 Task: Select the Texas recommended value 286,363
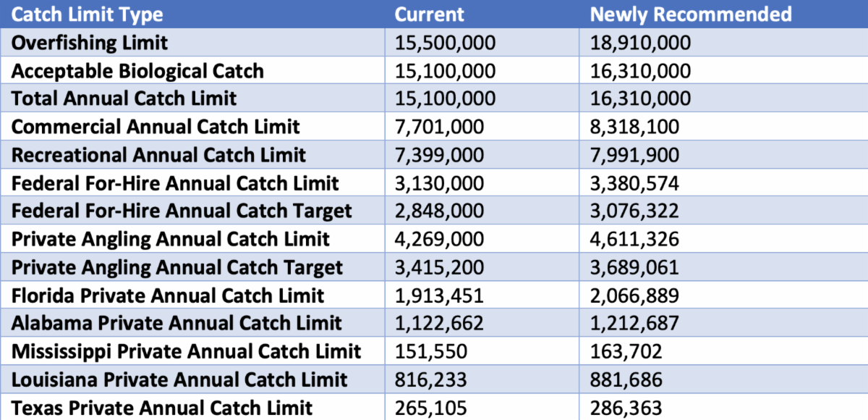[x=626, y=408]
